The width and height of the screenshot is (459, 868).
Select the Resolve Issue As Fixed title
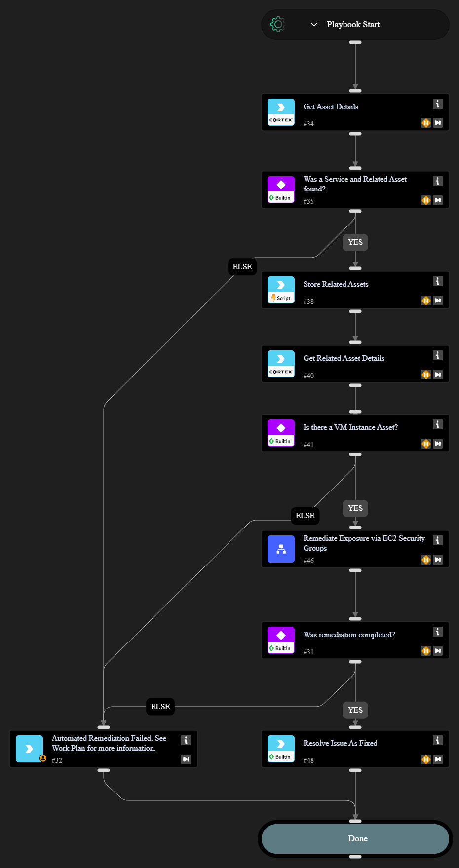click(340, 743)
